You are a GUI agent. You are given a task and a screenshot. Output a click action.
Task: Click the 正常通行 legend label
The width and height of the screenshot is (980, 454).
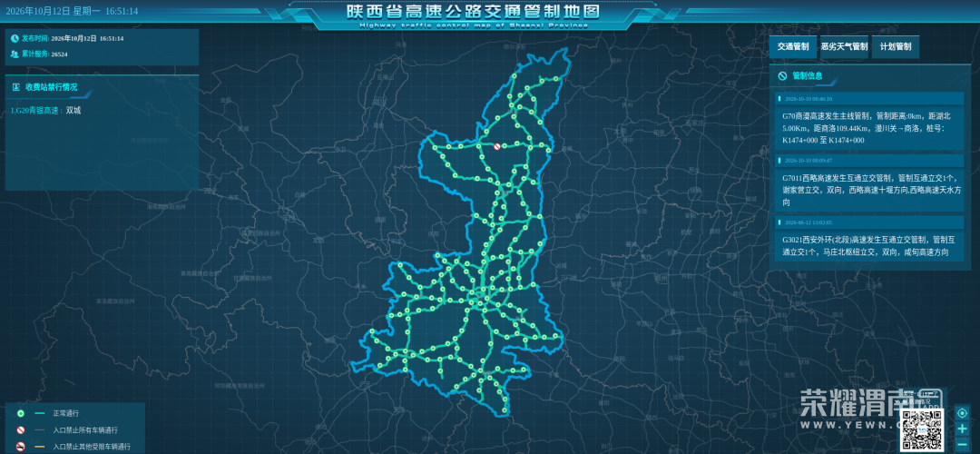tap(66, 414)
